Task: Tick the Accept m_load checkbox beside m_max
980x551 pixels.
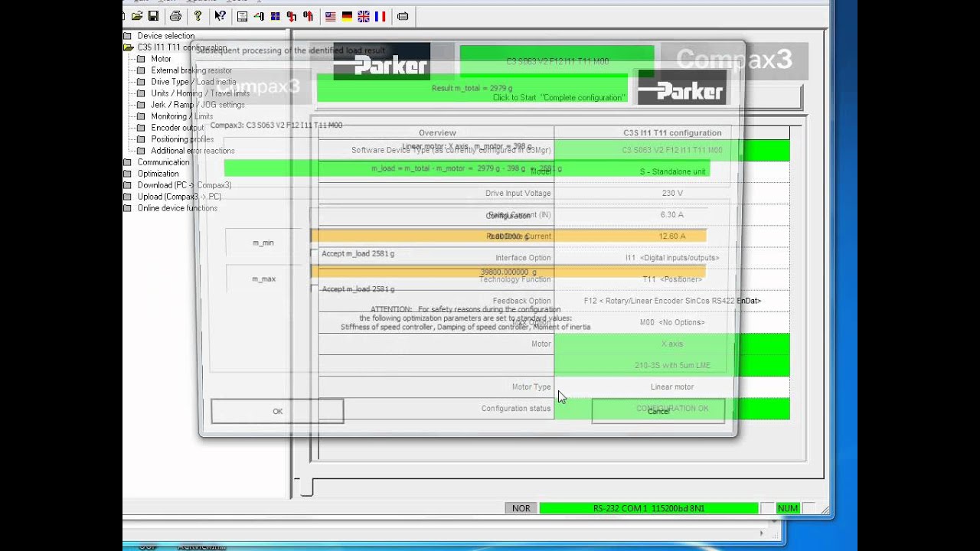Action: [x=315, y=289]
